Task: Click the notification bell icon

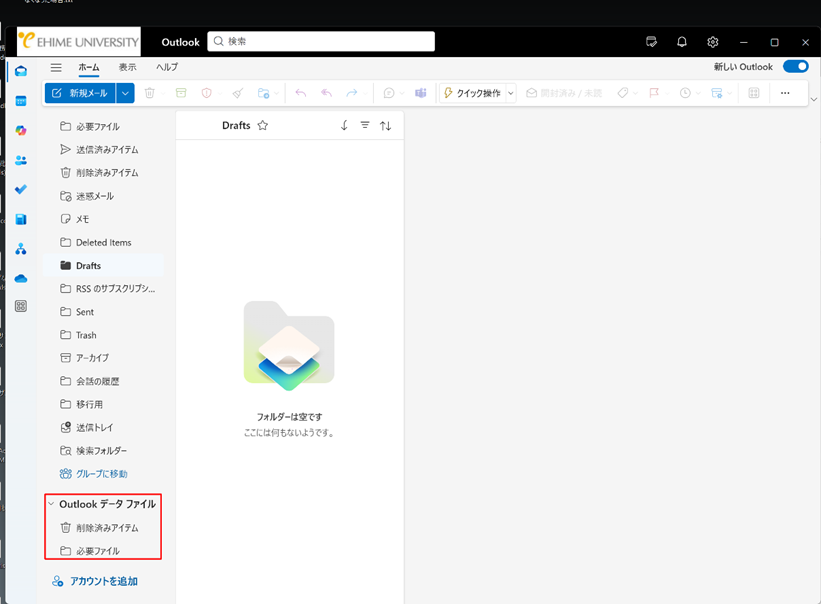Action: coord(682,42)
